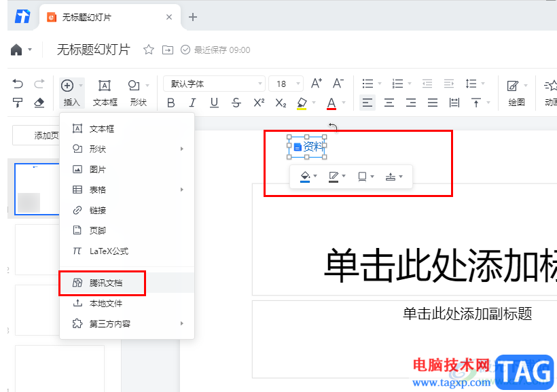This screenshot has width=557, height=392.
Task: Open vertical alignment top icon
Action: [x=476, y=103]
